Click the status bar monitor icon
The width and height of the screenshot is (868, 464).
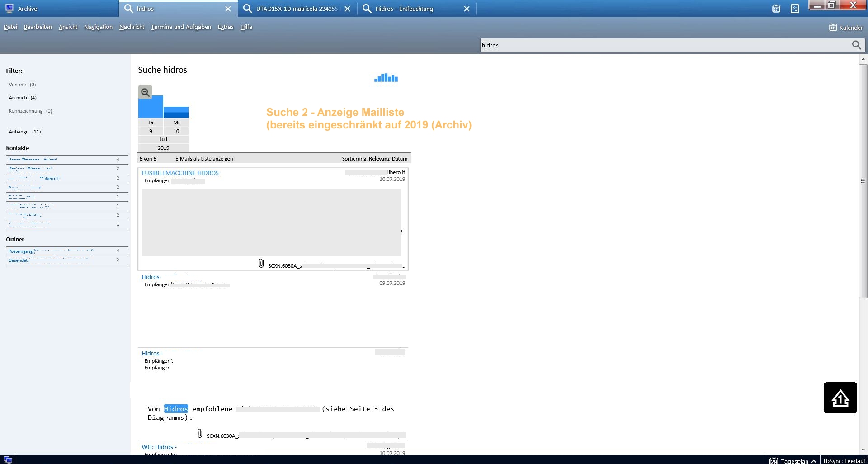click(x=8, y=460)
